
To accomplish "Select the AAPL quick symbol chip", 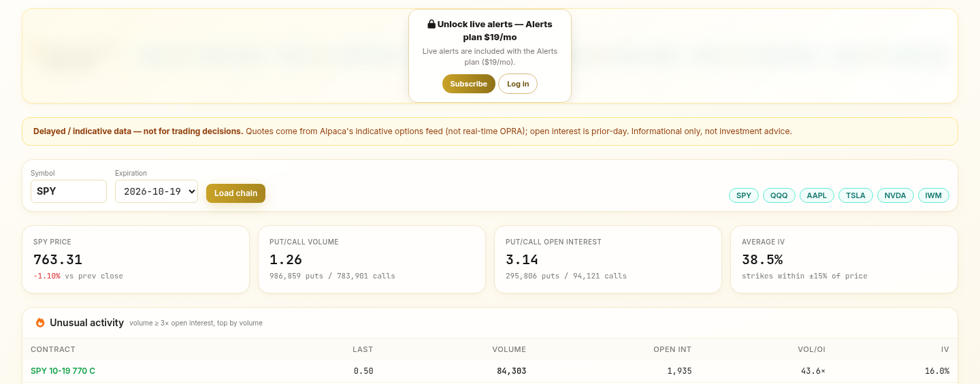I will (817, 195).
